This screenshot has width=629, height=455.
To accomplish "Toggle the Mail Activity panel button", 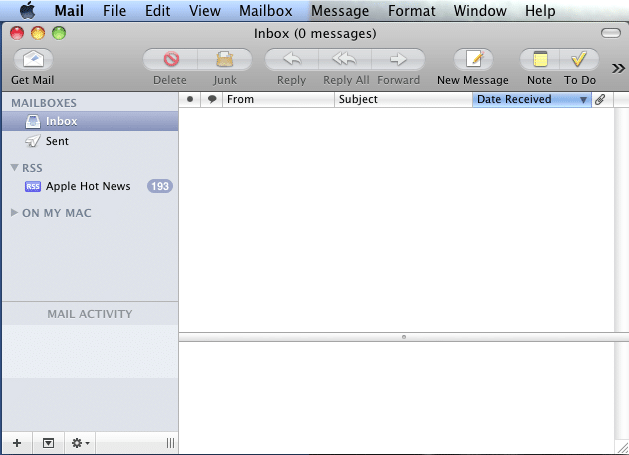I will [x=48, y=443].
